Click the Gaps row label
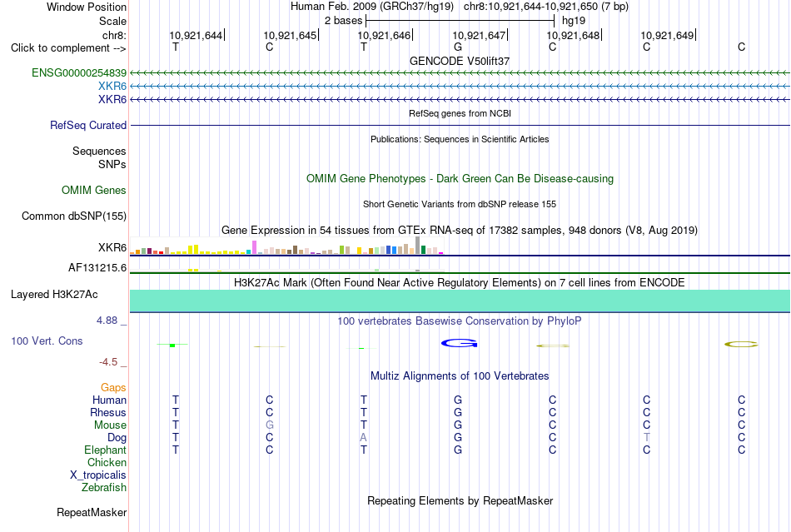Screen dimensions: 791x532 [113, 387]
